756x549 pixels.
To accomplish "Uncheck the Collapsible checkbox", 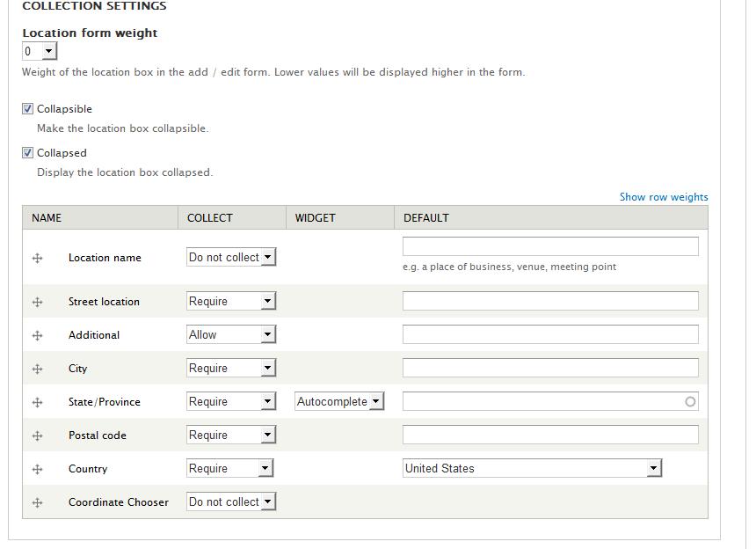I will point(27,109).
